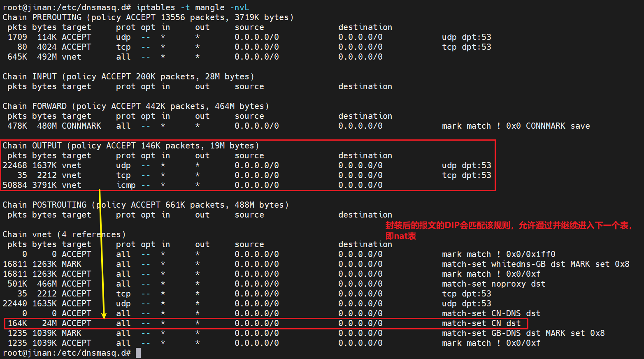This screenshot has width=644, height=359.
Task: Click the terminal cursor at the bottom prompt
Action: coord(138,353)
